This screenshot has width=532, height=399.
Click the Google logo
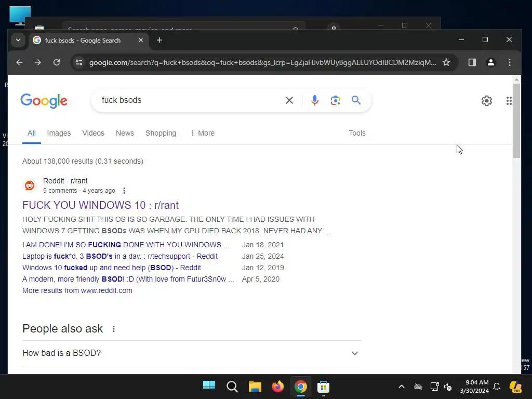pyautogui.click(x=44, y=101)
